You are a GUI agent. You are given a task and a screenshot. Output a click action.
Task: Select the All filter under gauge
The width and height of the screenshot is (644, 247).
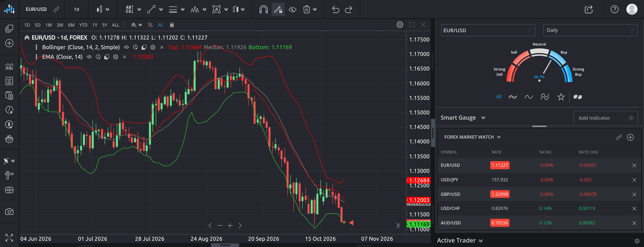tap(499, 97)
